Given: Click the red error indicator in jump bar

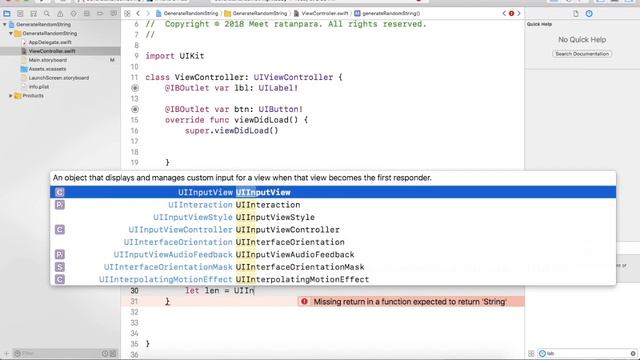Looking at the screenshot, I should point(511,13).
